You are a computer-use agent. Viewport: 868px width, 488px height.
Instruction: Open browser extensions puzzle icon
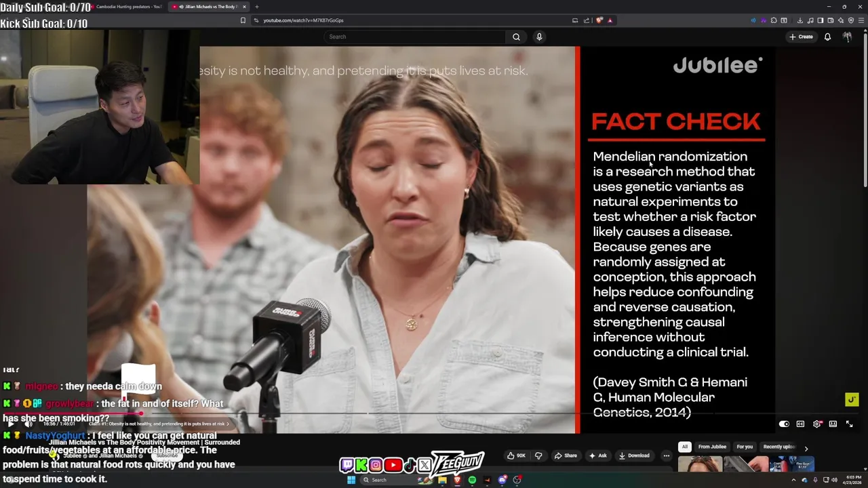(x=774, y=20)
